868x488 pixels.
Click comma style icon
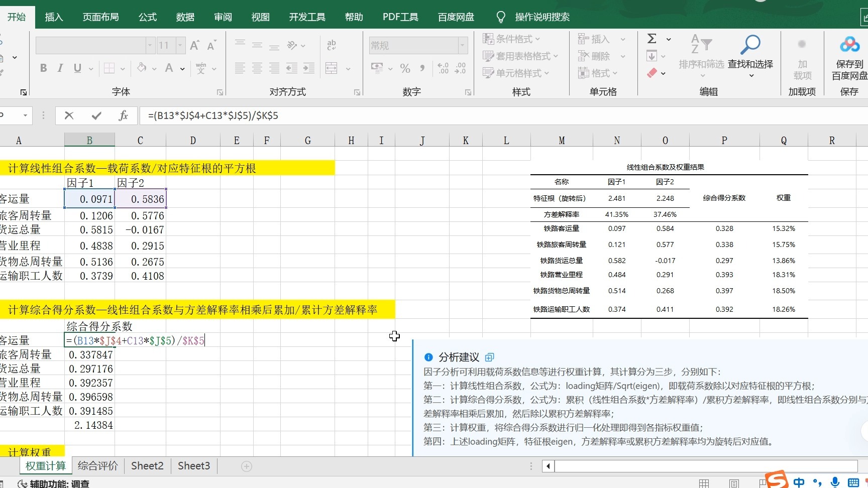point(422,68)
